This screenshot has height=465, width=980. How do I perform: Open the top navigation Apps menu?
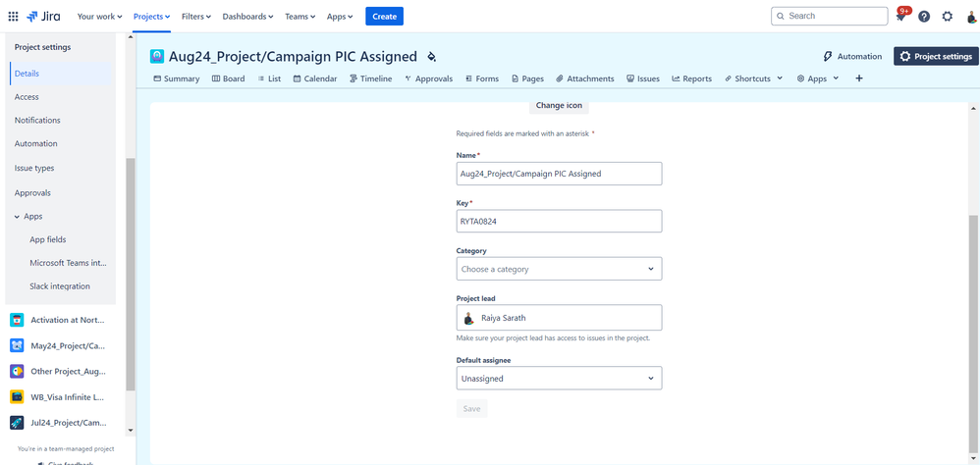(x=340, y=17)
